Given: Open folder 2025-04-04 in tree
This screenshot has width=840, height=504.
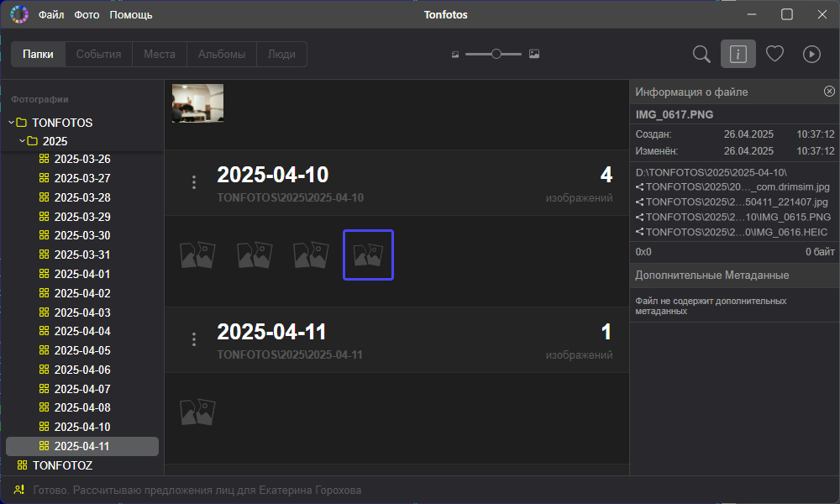Looking at the screenshot, I should (x=82, y=332).
